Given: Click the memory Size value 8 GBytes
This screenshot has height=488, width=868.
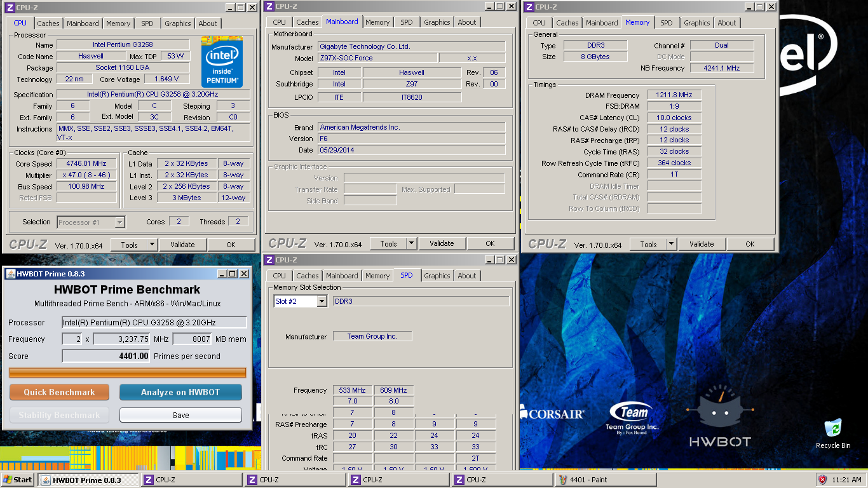Looking at the screenshot, I should tap(594, 57).
